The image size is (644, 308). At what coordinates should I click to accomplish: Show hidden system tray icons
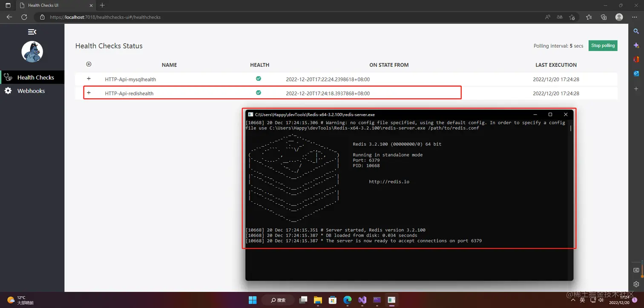[x=574, y=300]
